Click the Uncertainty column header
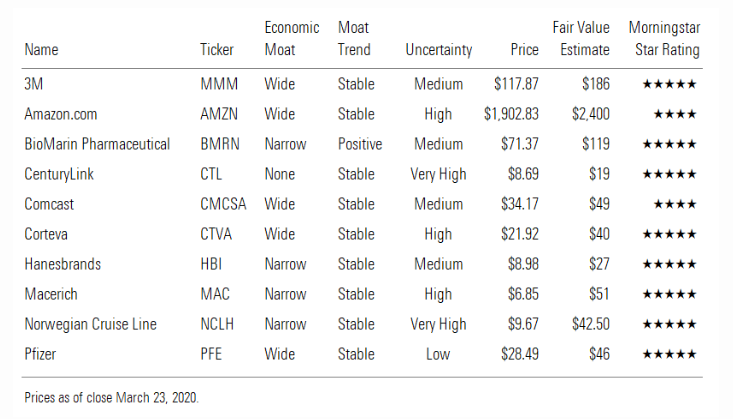This screenshot has height=419, width=733. coord(438,50)
